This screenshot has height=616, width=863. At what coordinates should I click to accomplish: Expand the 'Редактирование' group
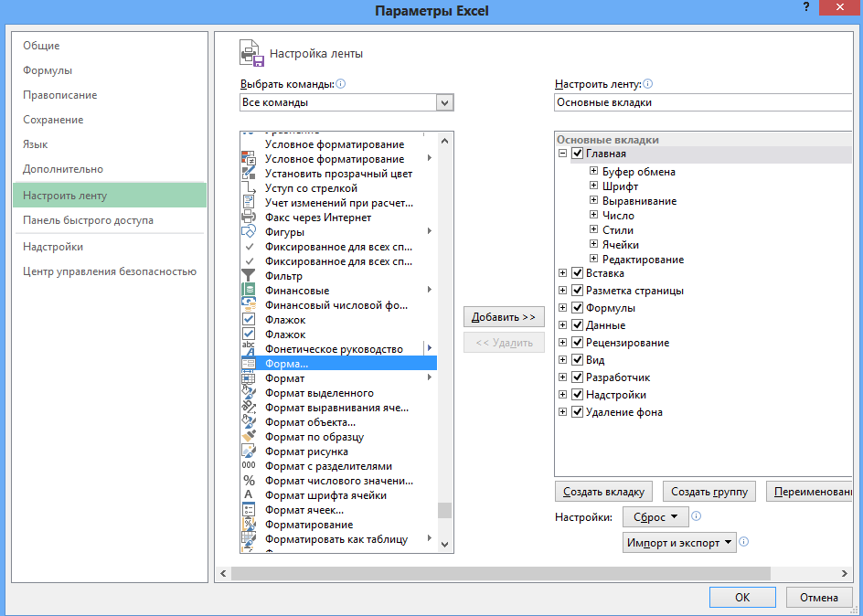tap(593, 259)
